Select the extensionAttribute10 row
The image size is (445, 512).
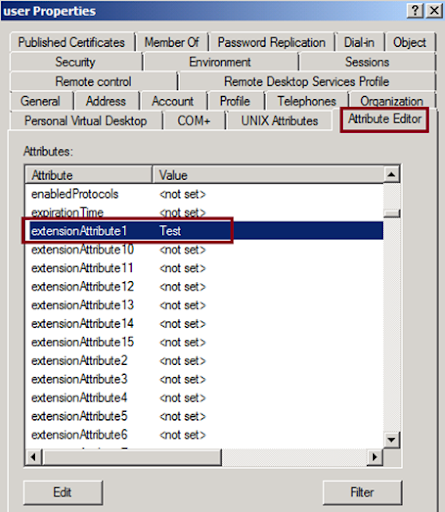click(x=204, y=249)
